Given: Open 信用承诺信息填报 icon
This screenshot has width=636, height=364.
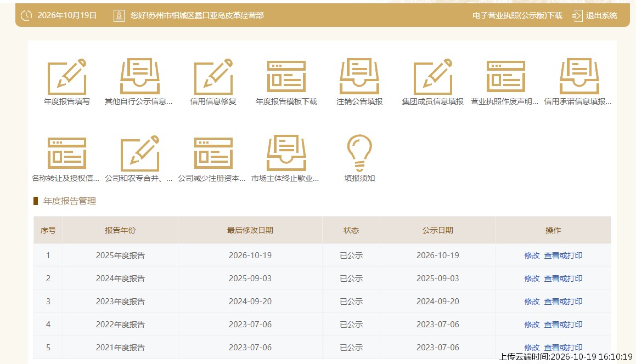Looking at the screenshot, I should [579, 77].
